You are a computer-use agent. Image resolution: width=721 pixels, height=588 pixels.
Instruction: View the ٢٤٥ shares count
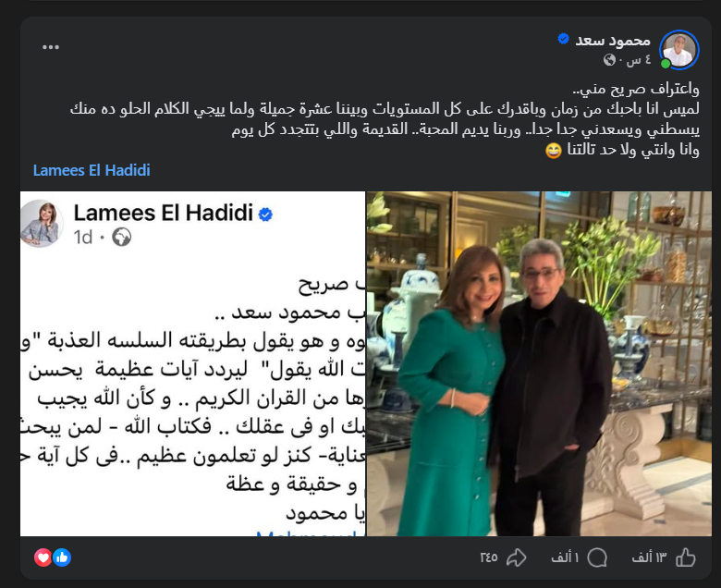pos(489,557)
